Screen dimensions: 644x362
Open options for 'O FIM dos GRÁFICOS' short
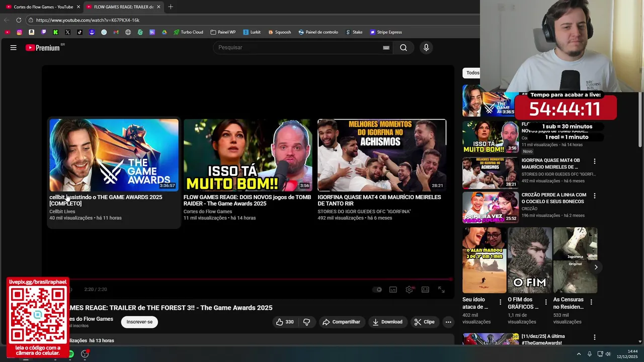[545, 302]
